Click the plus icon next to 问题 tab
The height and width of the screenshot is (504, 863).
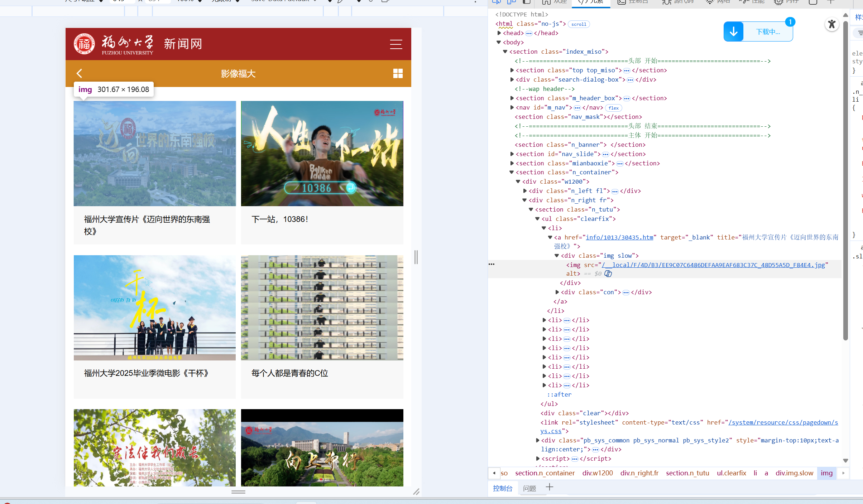click(549, 487)
